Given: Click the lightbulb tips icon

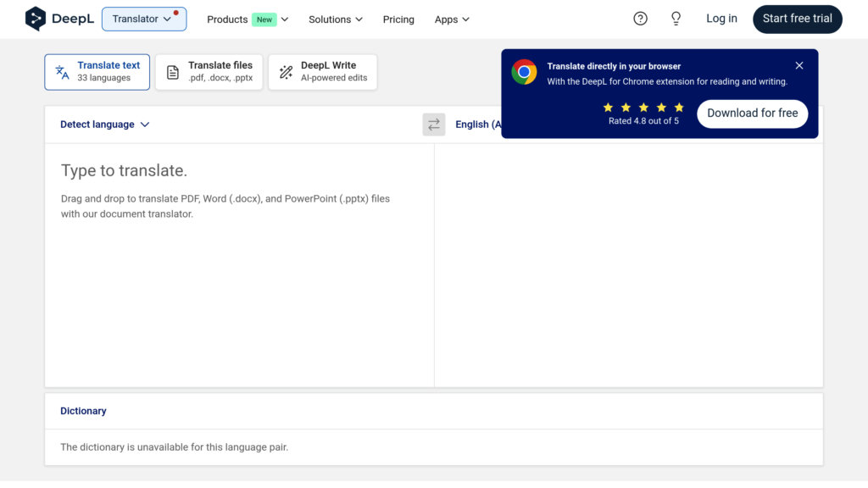Looking at the screenshot, I should tap(676, 19).
